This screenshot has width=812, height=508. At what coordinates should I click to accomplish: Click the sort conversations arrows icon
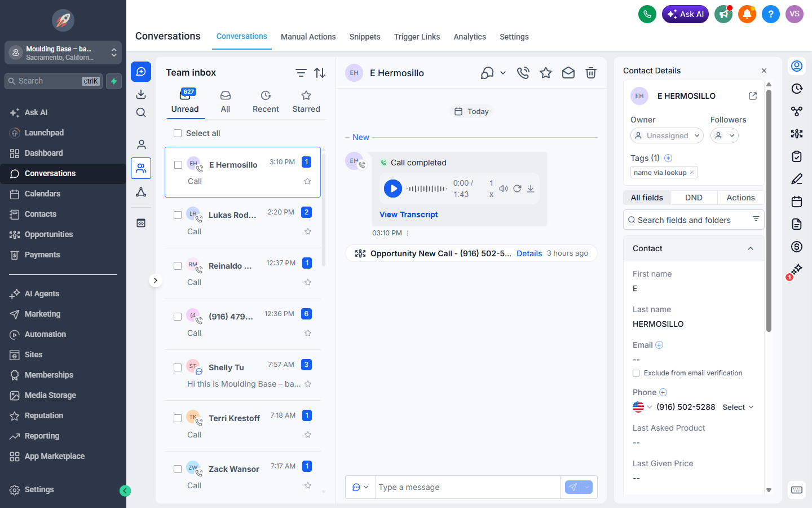pyautogui.click(x=320, y=73)
